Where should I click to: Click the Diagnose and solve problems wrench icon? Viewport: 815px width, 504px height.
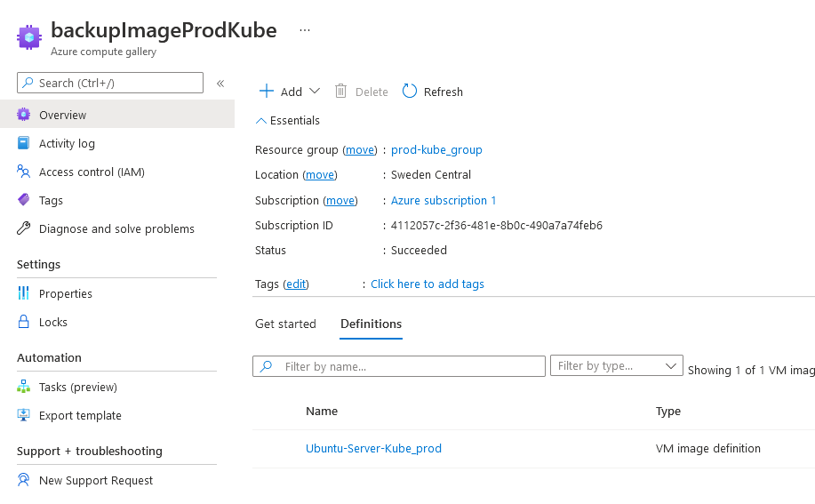[x=24, y=228]
